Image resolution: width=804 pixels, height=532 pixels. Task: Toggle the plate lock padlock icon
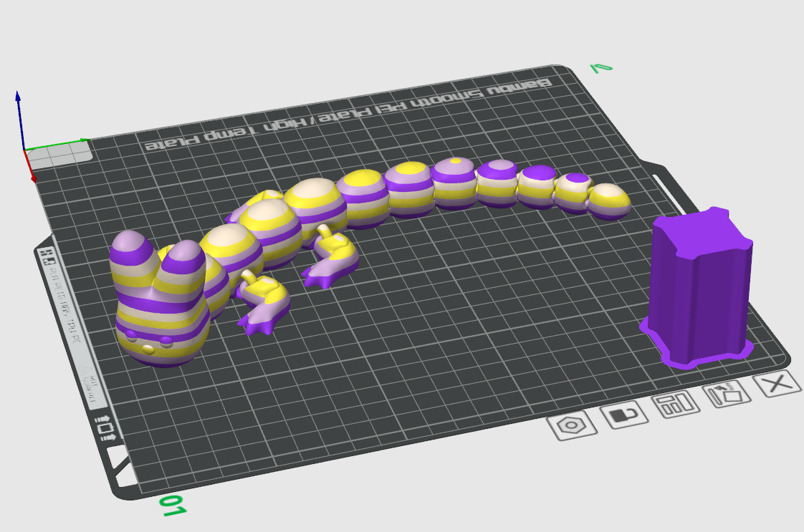(x=624, y=415)
